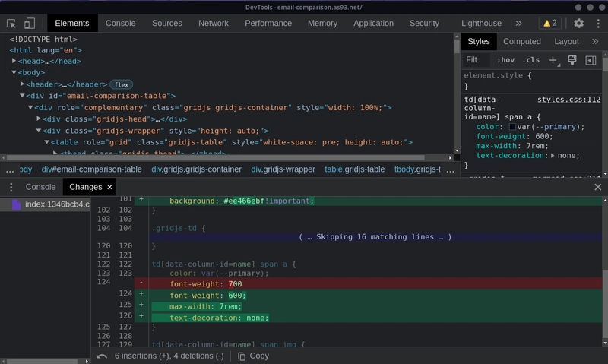Viewport: 608px width, 364px height.
Task: Select the Layout sidebar tab
Action: (566, 42)
